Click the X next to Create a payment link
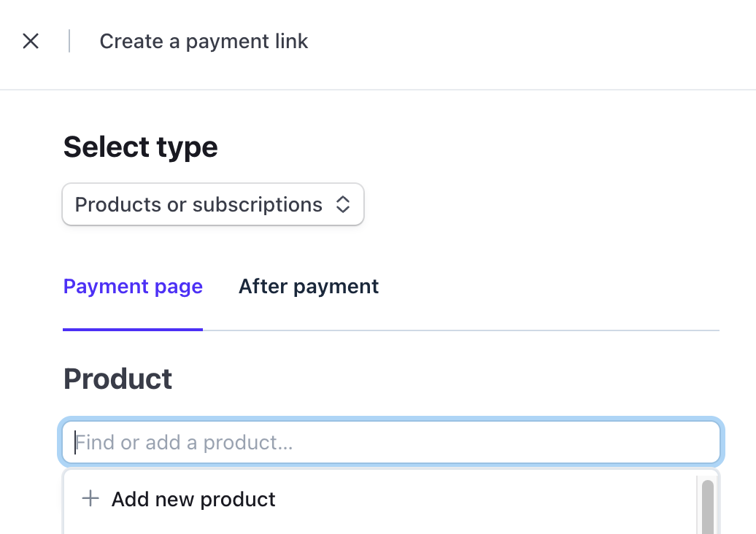 31,41
